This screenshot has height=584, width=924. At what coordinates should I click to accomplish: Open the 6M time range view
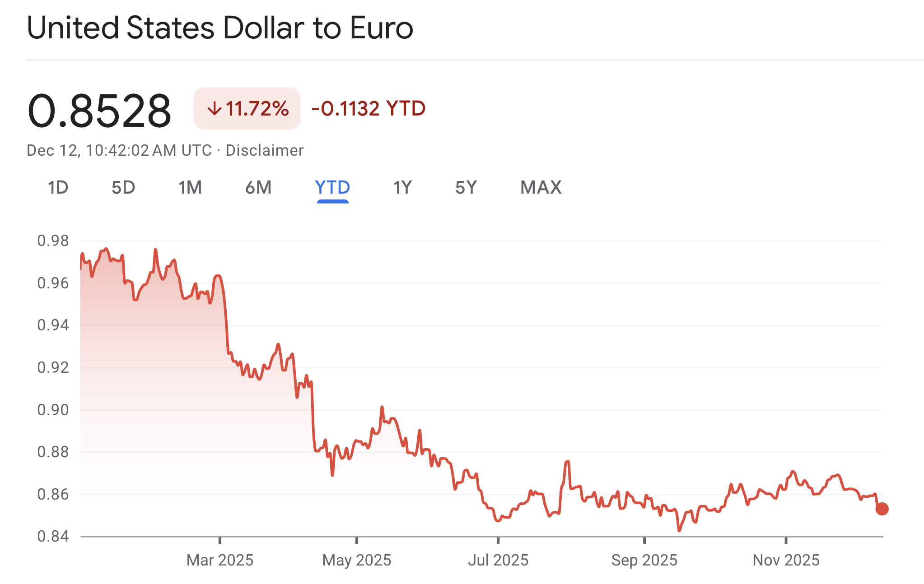tap(258, 187)
